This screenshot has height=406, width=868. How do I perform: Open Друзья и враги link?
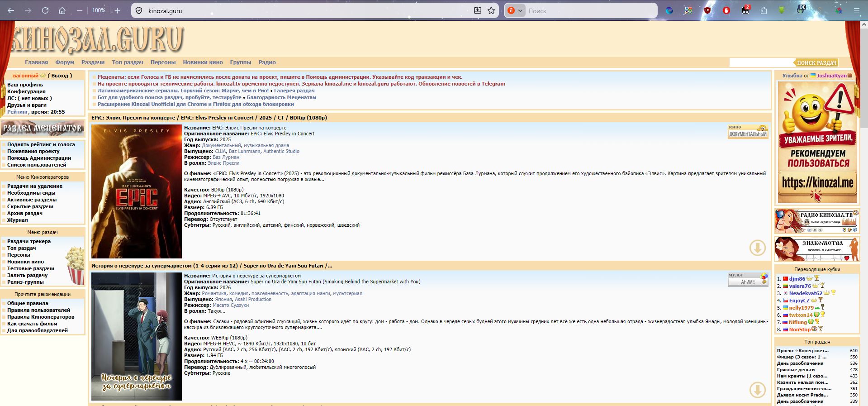(27, 105)
